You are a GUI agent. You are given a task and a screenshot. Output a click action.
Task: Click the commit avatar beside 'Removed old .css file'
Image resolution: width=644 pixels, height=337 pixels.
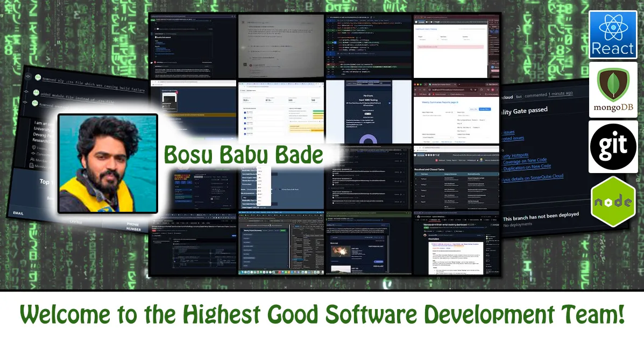coord(38,78)
